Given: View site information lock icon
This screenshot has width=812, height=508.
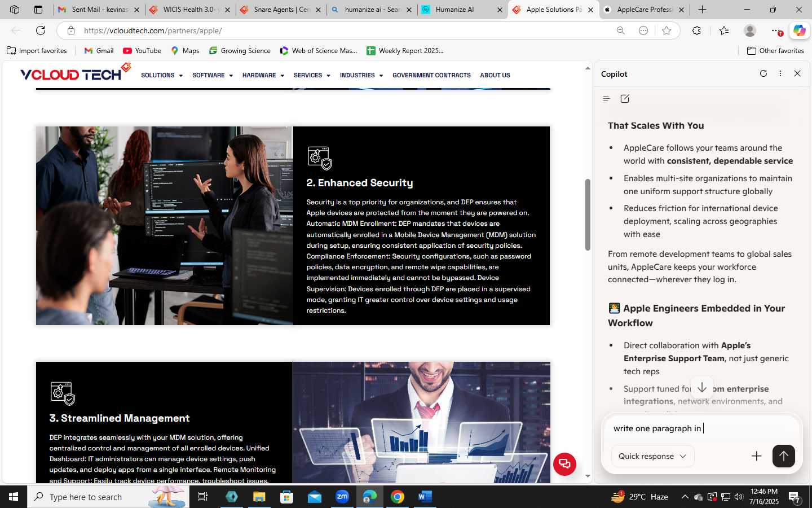Looking at the screenshot, I should coord(71,30).
